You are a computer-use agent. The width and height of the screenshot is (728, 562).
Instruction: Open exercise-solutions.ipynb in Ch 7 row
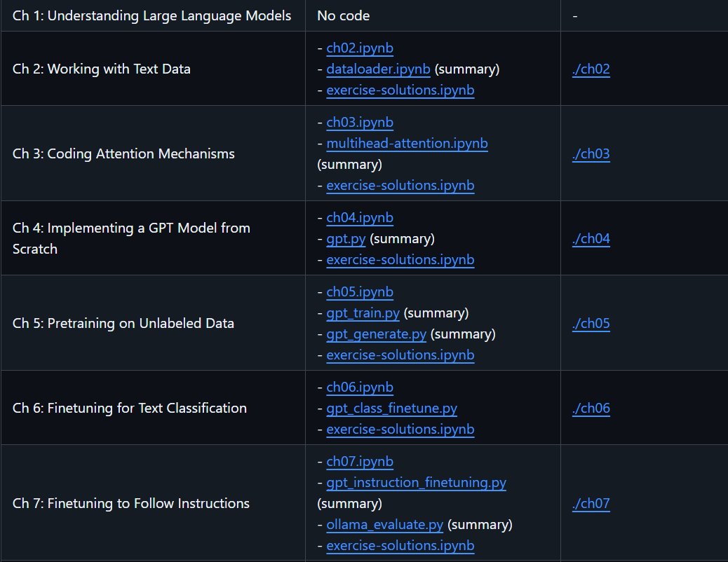click(x=400, y=546)
